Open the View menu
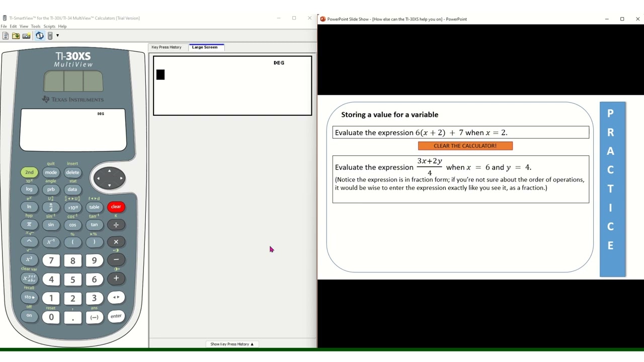This screenshot has height=362, width=644. (24, 26)
